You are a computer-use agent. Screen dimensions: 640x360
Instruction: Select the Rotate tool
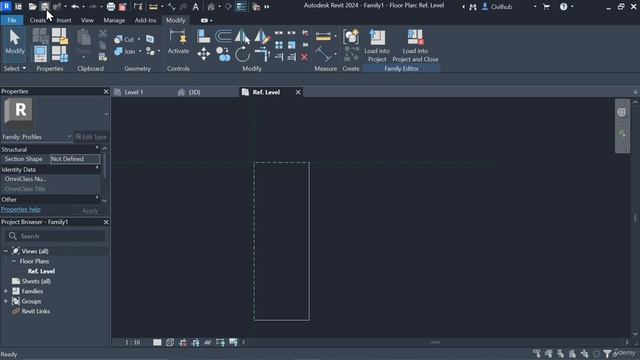pos(242,54)
